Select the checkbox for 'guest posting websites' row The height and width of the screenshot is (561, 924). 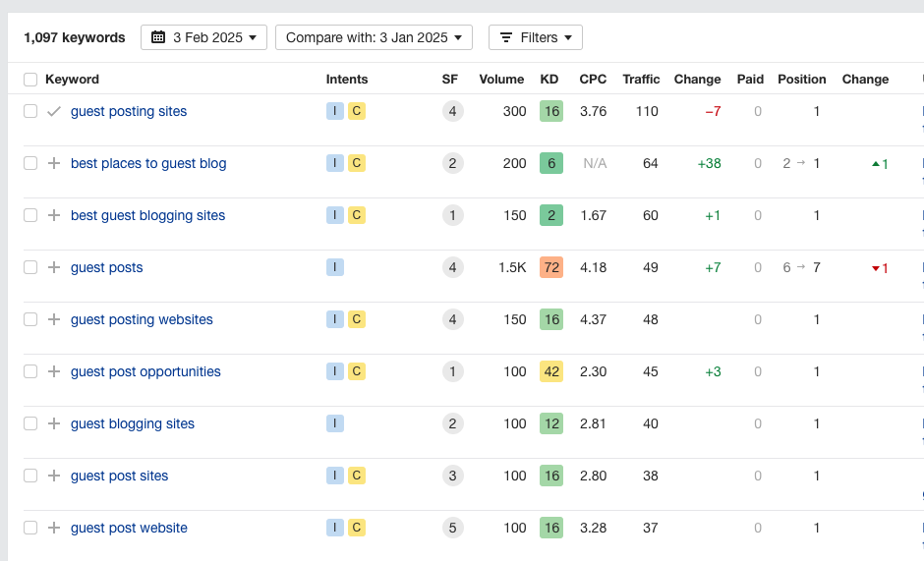30,319
